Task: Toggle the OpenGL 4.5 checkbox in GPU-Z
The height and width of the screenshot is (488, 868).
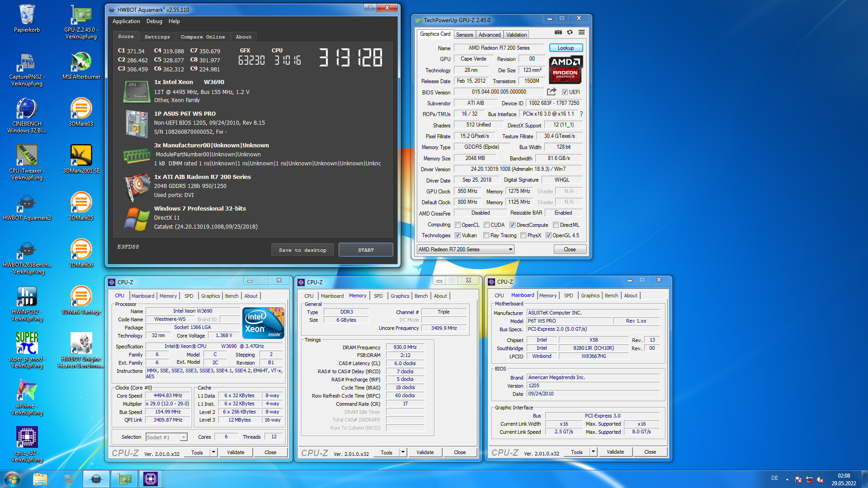Action: (548, 235)
